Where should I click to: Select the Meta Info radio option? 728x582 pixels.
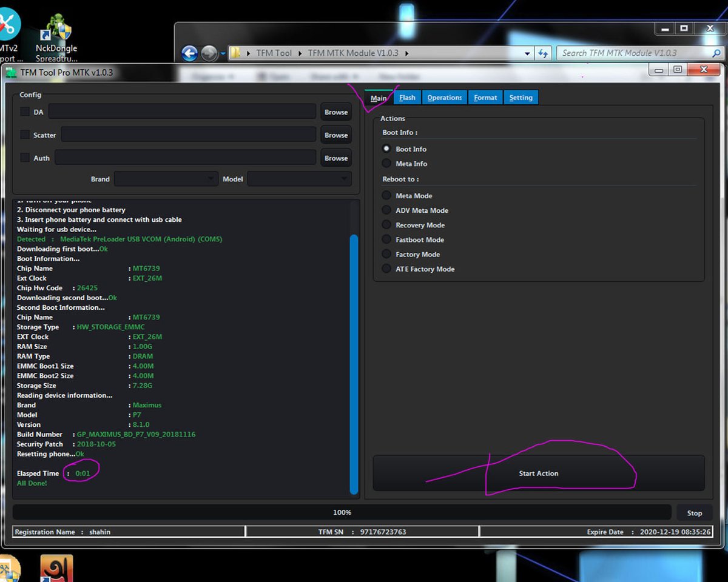pos(386,163)
